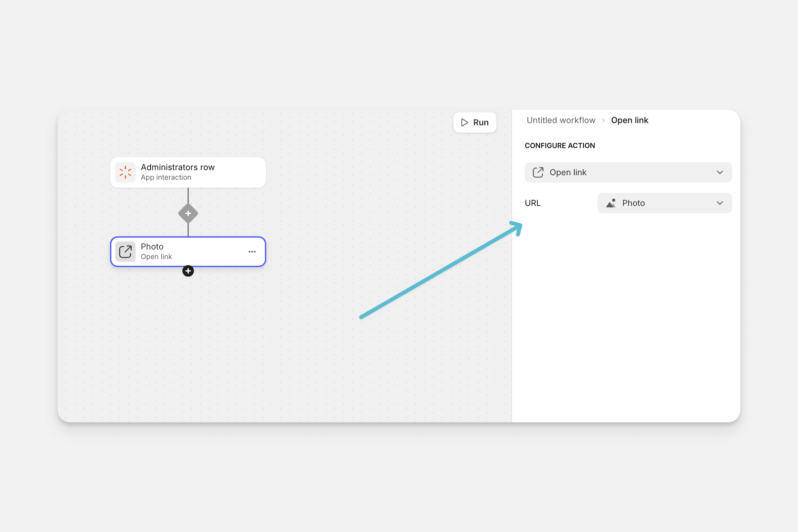The height and width of the screenshot is (532, 798).
Task: Go back to the Untitled workflow breadcrumb
Action: coord(561,121)
